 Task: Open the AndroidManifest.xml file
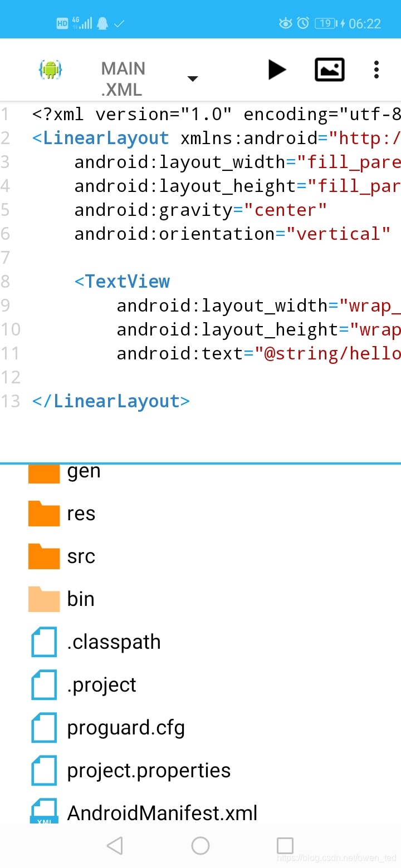pyautogui.click(x=200, y=811)
